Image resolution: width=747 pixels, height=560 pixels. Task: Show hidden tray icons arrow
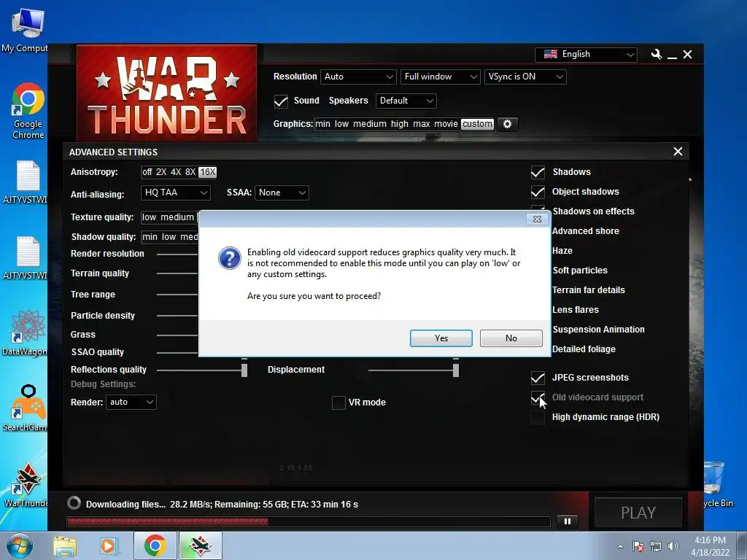(x=620, y=546)
